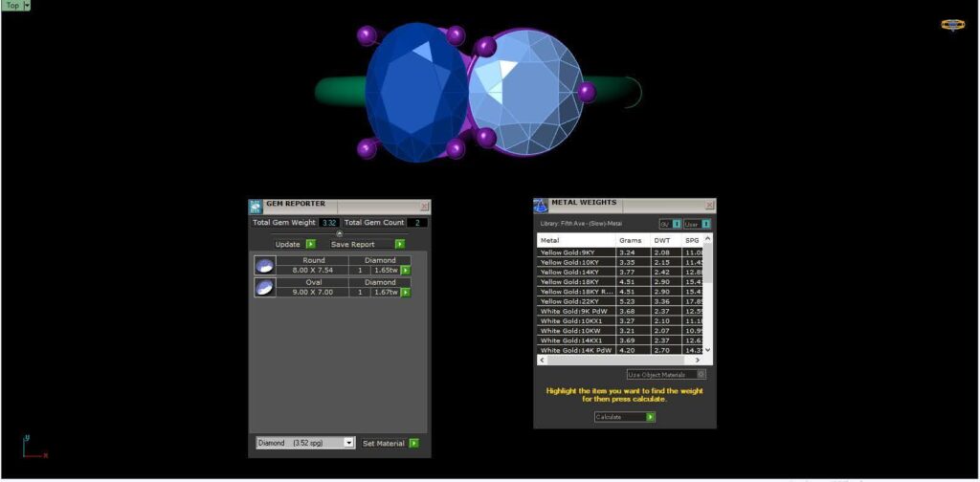Viewport: 980px width, 482px height.
Task: Select the dark blue oval gem in viewport
Action: [x=416, y=93]
